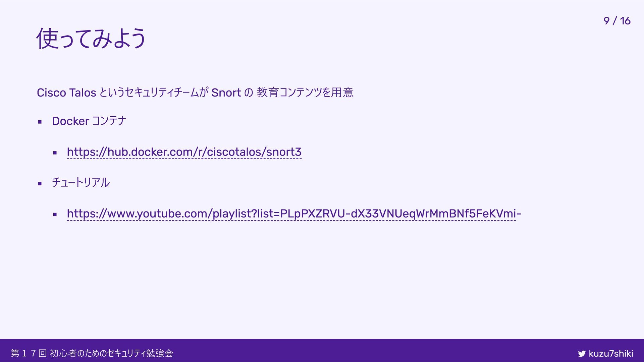Click the Twitter bird icon in footer
Image resolution: width=644 pixels, height=362 pixels.
[x=582, y=354]
